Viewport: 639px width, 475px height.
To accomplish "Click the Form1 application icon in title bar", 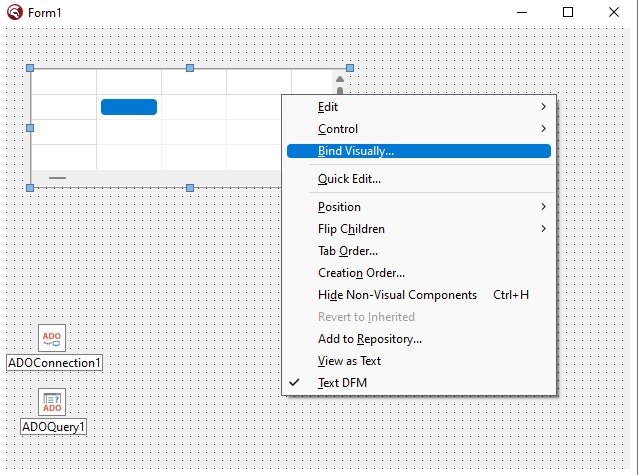I will tap(13, 13).
